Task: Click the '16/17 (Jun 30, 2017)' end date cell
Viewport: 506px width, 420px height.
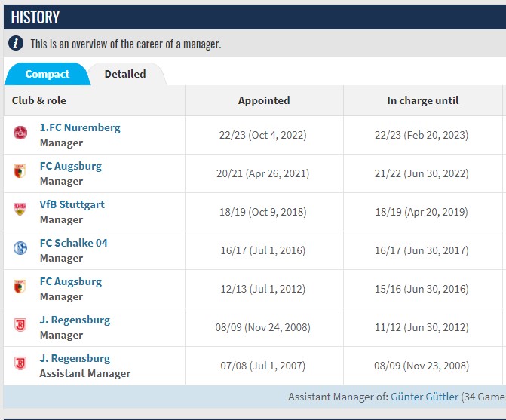Action: coord(422,250)
